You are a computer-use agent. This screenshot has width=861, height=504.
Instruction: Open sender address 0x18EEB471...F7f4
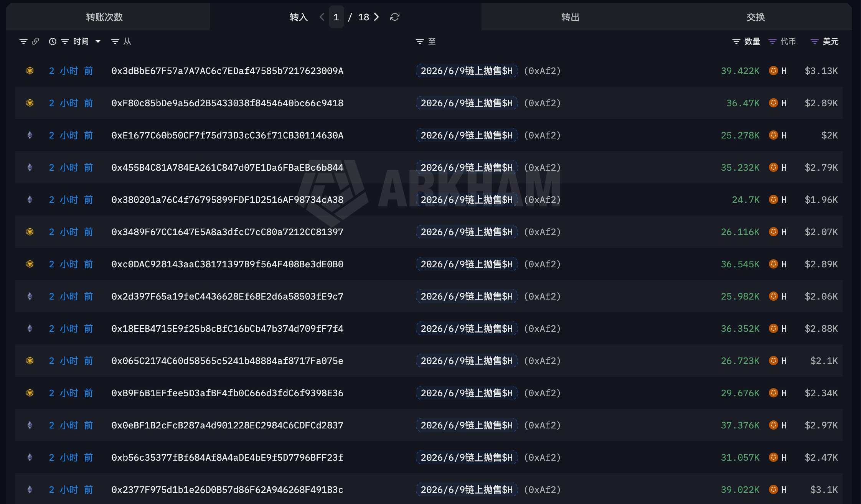[x=227, y=328]
